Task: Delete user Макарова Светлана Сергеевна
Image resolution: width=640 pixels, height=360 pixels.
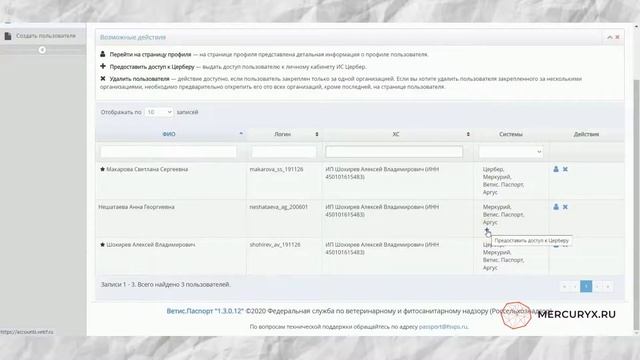Action: (x=565, y=169)
